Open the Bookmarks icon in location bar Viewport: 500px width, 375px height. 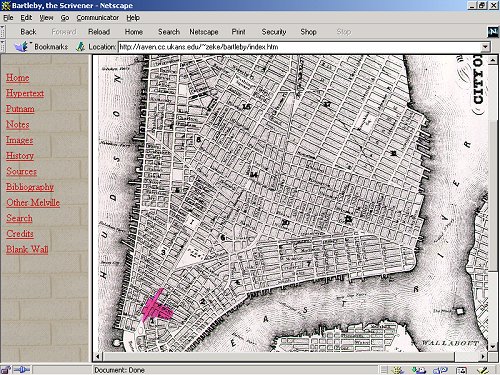tap(22, 46)
